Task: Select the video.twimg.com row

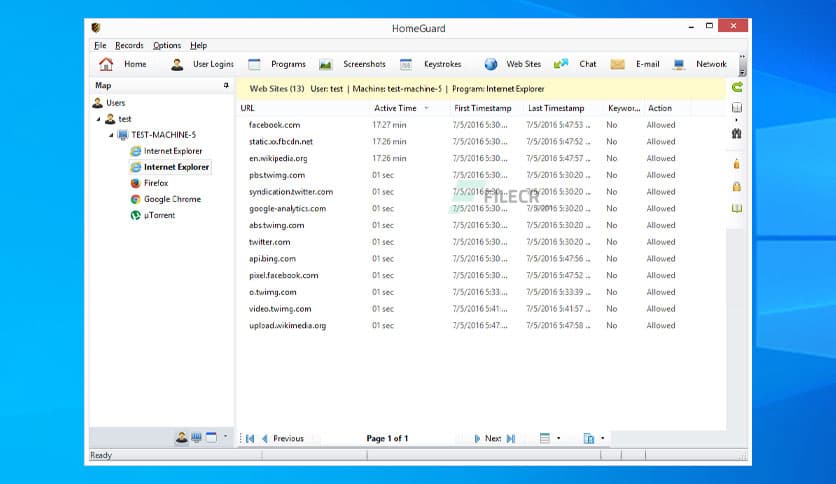Action: tap(481, 309)
